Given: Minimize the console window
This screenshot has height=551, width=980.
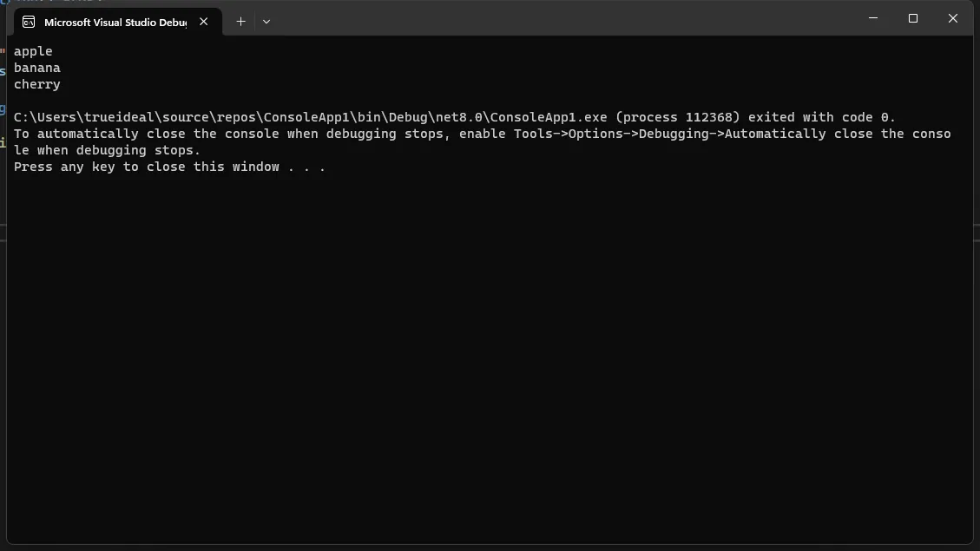Looking at the screenshot, I should point(873,18).
